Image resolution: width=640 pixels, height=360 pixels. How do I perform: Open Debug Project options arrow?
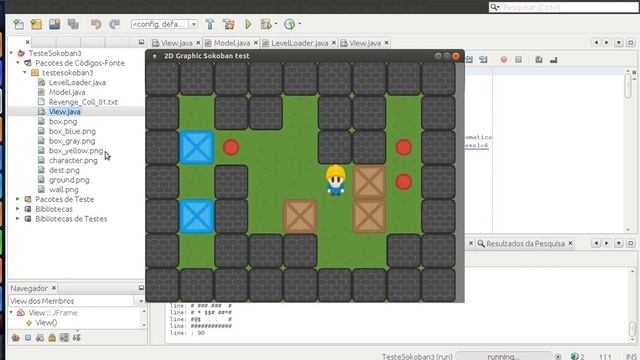(x=276, y=24)
